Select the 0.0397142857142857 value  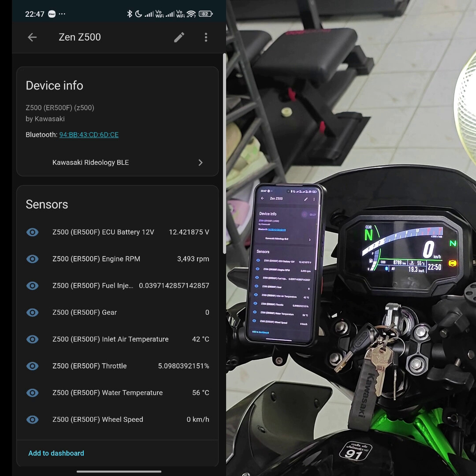pos(174,286)
